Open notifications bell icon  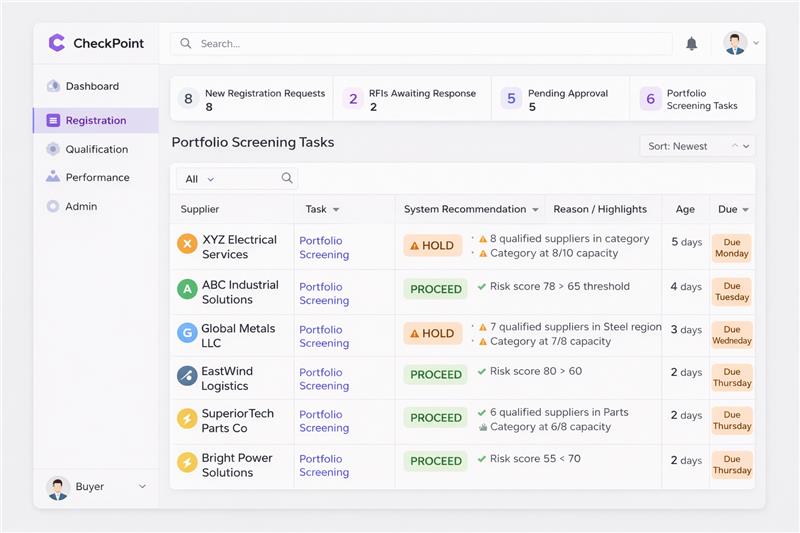pos(691,44)
